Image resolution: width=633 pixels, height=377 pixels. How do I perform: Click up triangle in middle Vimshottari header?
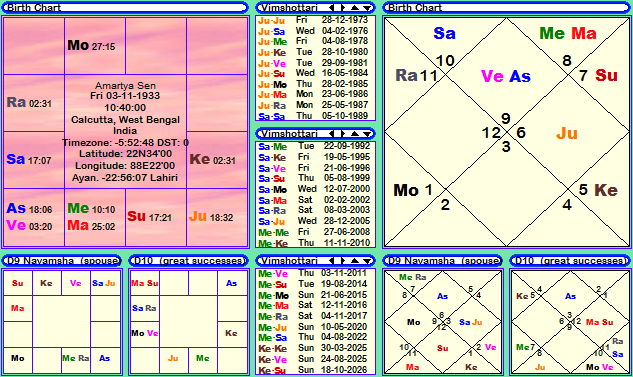[x=354, y=134]
